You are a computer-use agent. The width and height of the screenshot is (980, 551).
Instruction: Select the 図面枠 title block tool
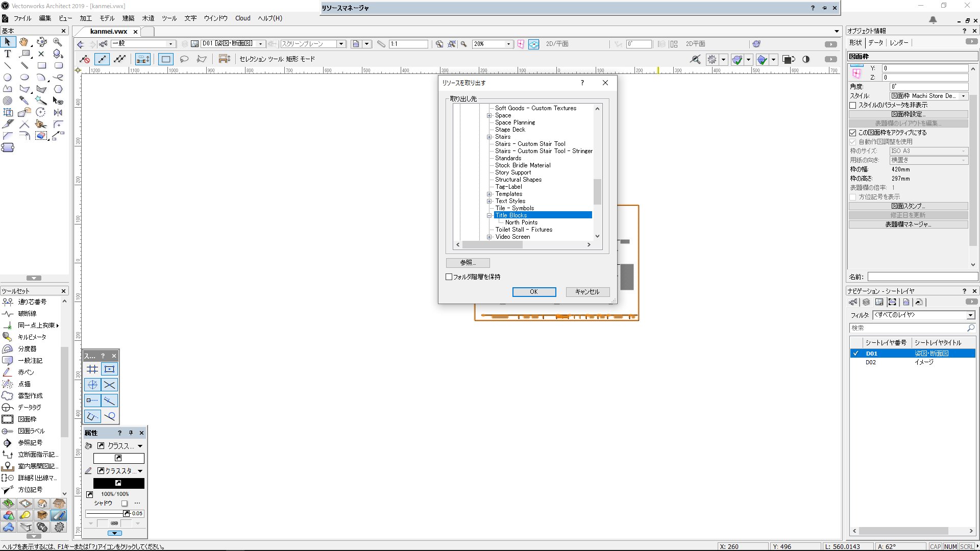[27, 419]
